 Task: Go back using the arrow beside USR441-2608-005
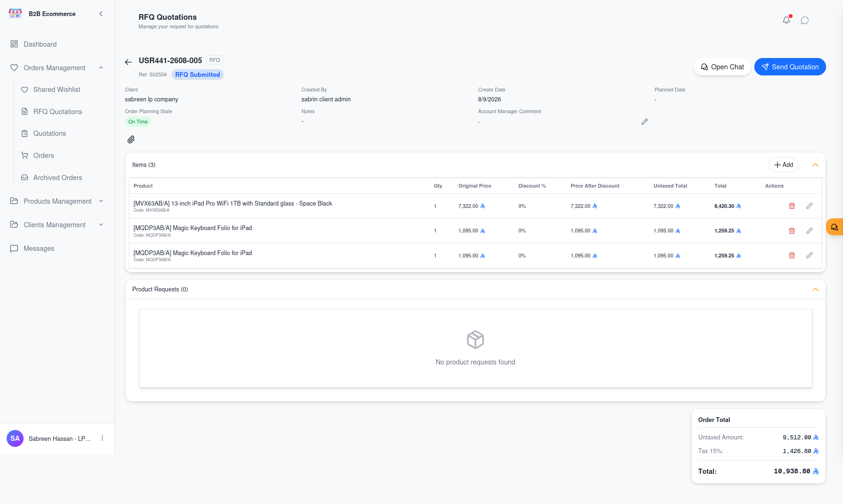coord(128,62)
